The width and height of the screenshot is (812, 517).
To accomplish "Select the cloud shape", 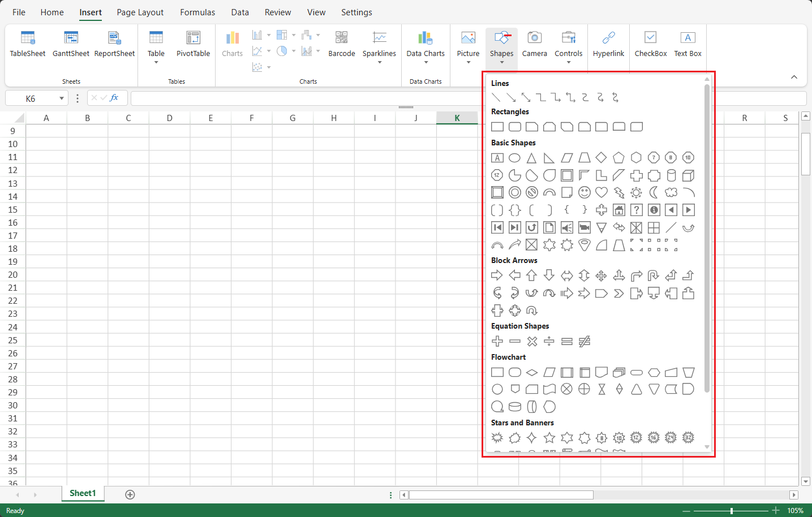I will [x=671, y=193].
